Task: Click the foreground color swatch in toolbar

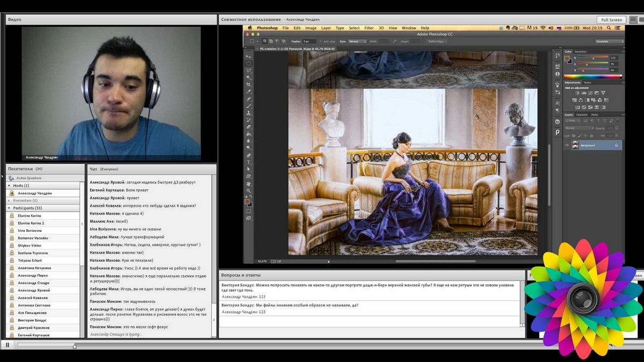Action: pos(247,201)
